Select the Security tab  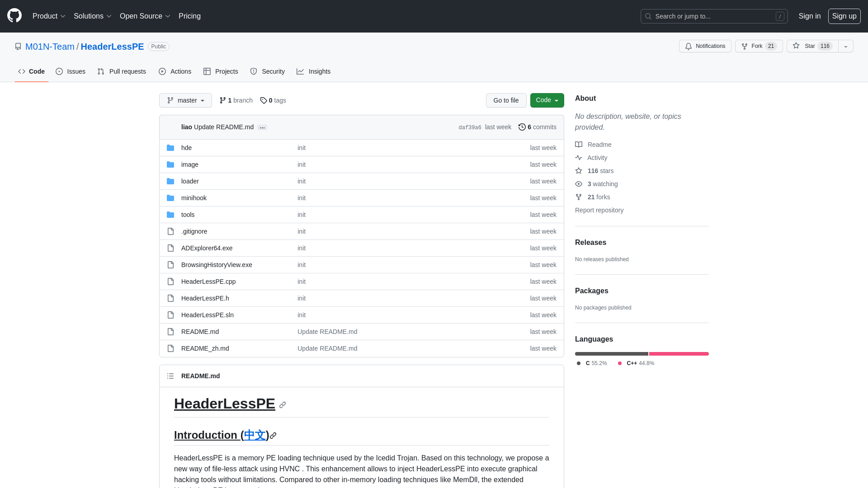pos(267,71)
